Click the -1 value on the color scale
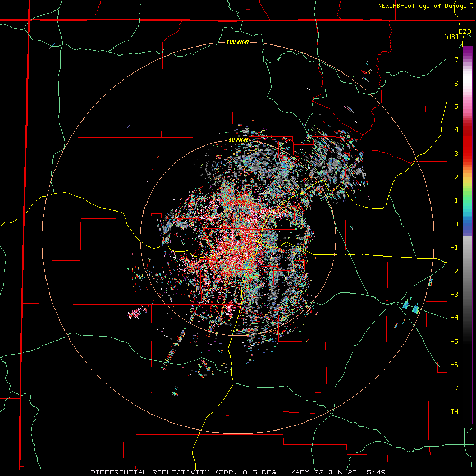Viewport: 476px width, 476px height. click(454, 248)
